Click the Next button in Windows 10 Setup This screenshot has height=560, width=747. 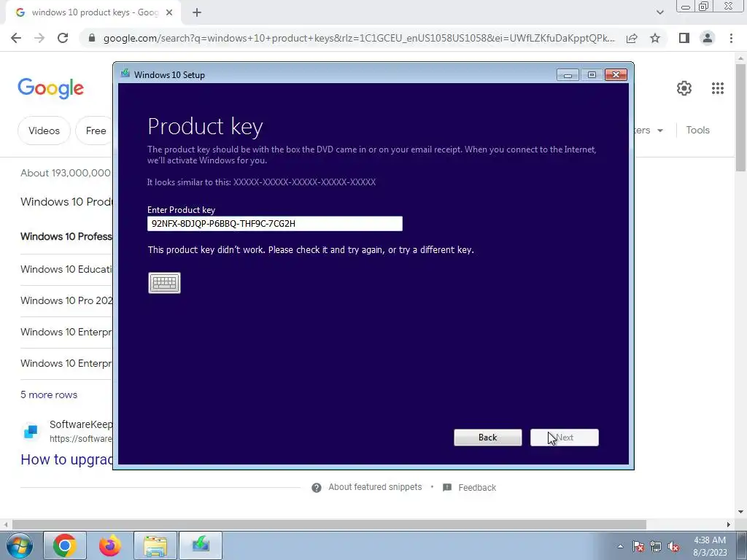(564, 437)
